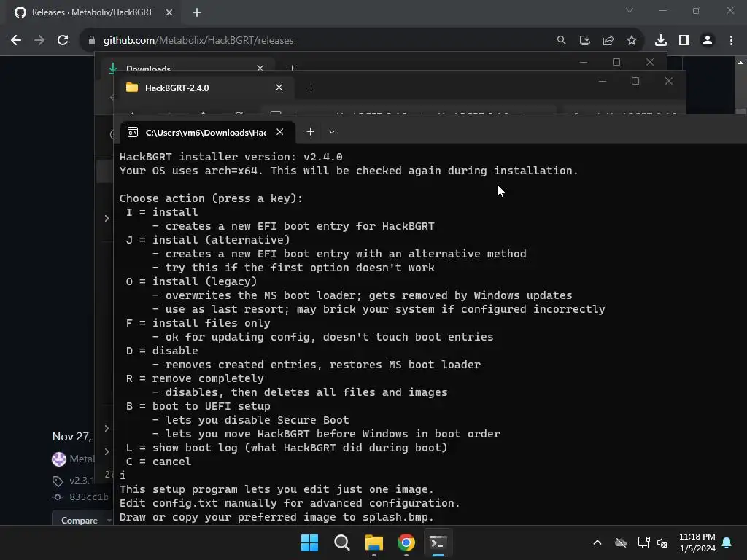The image size is (747, 560).
Task: Expand the top chevron in Explorer navigation pane
Action: [x=107, y=219]
